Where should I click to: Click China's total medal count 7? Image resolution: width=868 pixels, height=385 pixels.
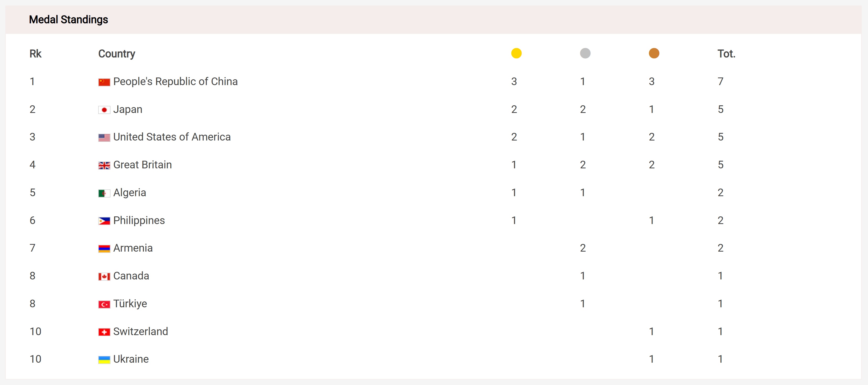720,82
